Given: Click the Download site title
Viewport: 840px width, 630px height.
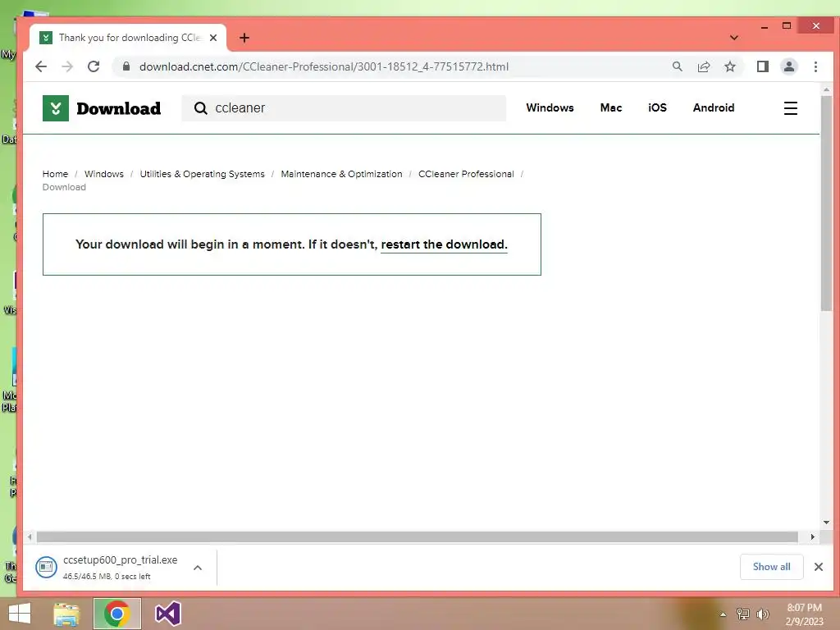Looking at the screenshot, I should (118, 108).
